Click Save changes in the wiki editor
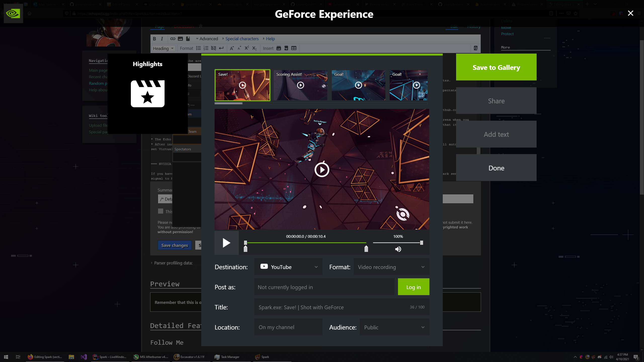Image resolution: width=644 pixels, height=362 pixels. [175, 245]
